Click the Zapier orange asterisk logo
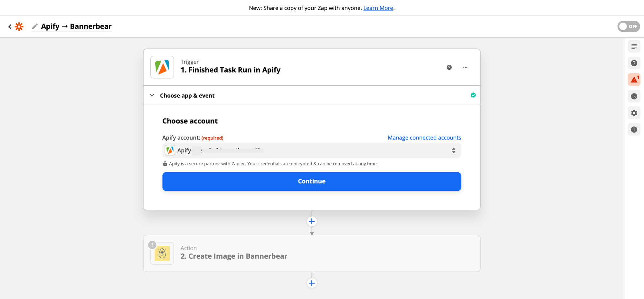The image size is (644, 299). point(19,26)
